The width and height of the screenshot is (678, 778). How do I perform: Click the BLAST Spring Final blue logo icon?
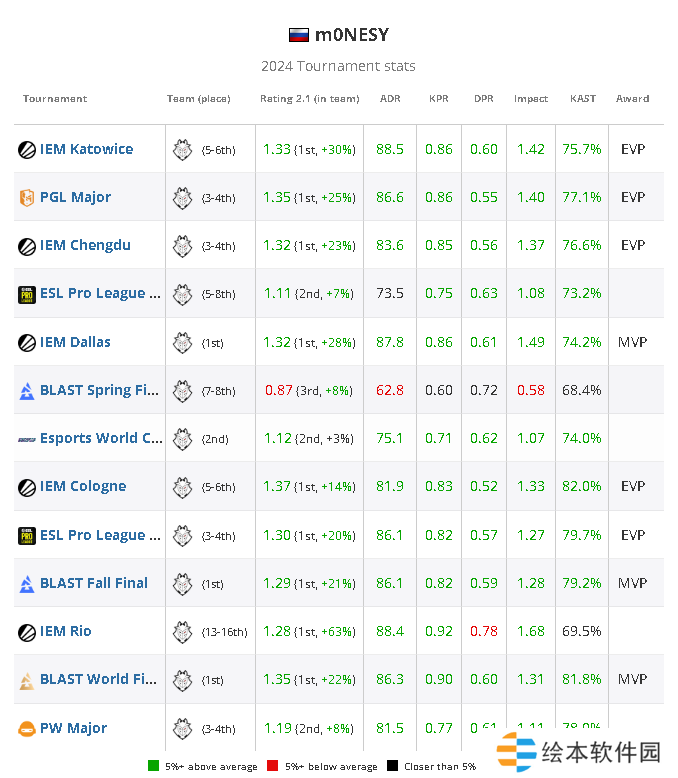click(x=27, y=391)
